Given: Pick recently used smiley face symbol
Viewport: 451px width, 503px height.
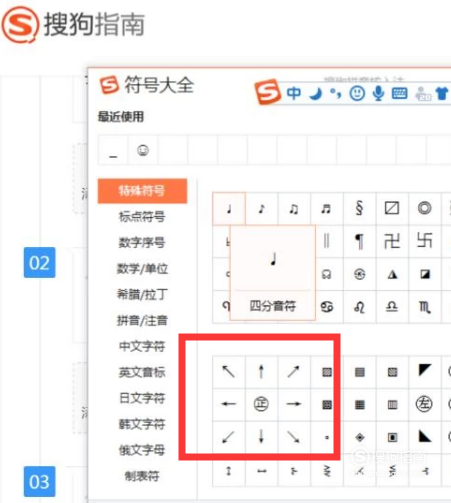Looking at the screenshot, I should coord(143,150).
